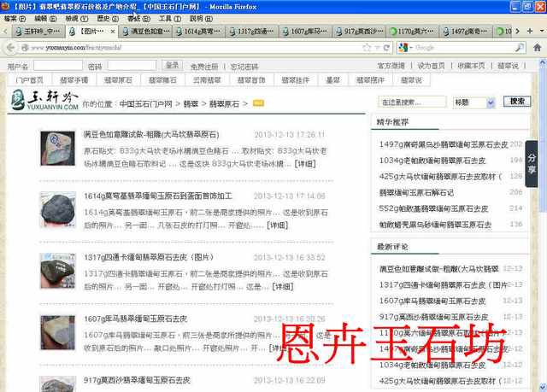Click the 登录 login button
The width and height of the screenshot is (547, 392).
[172, 65]
